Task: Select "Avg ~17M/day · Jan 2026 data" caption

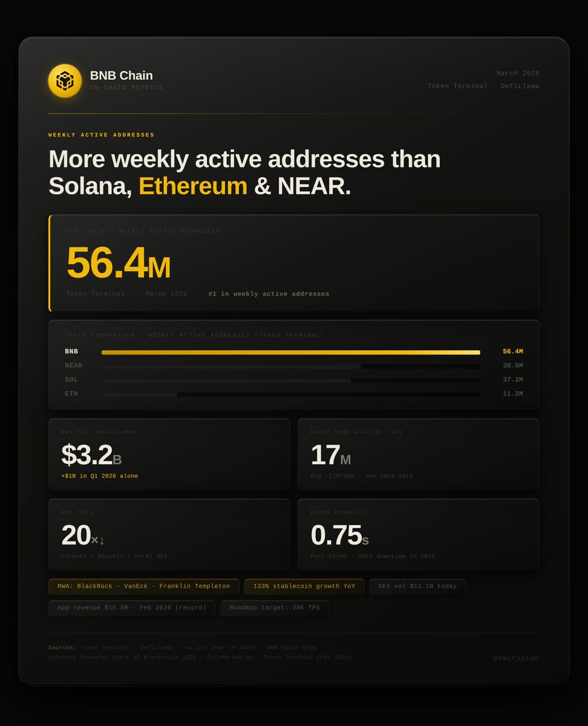Action: pos(362,476)
